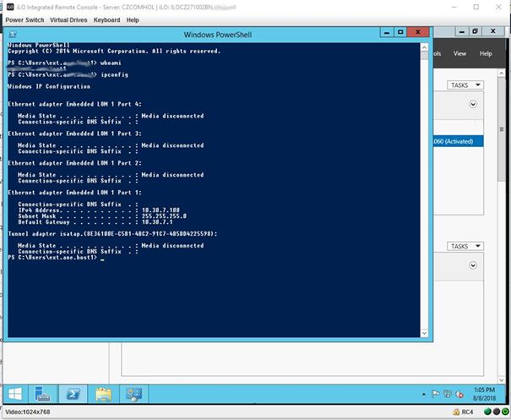
Task: Open the taskbar clock showing 1:05 PM
Action: [484, 394]
